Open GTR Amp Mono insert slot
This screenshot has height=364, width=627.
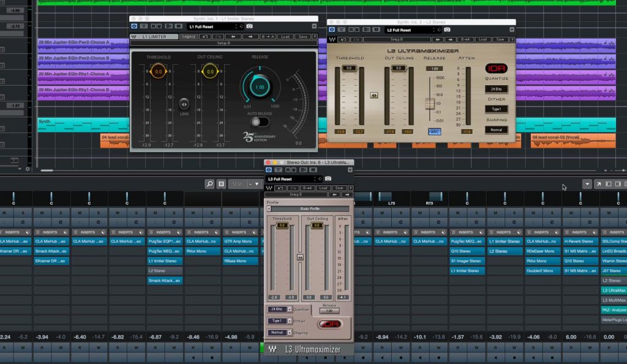tap(240, 241)
